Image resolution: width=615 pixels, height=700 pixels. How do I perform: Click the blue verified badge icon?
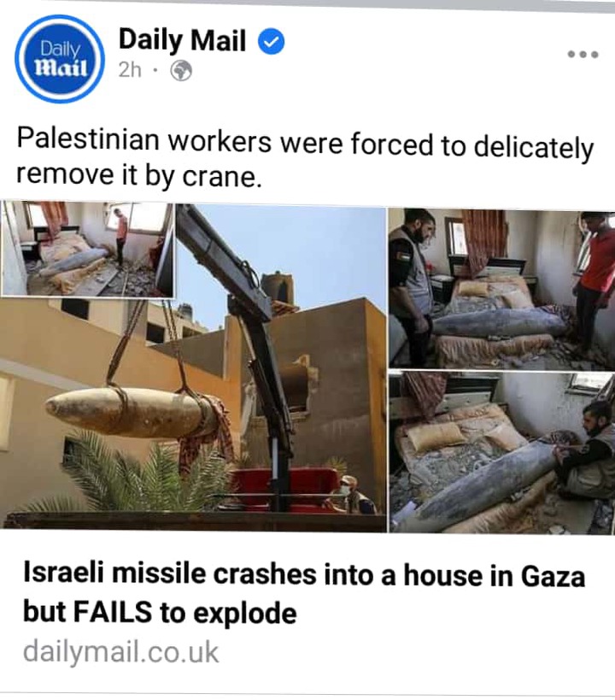[x=272, y=42]
